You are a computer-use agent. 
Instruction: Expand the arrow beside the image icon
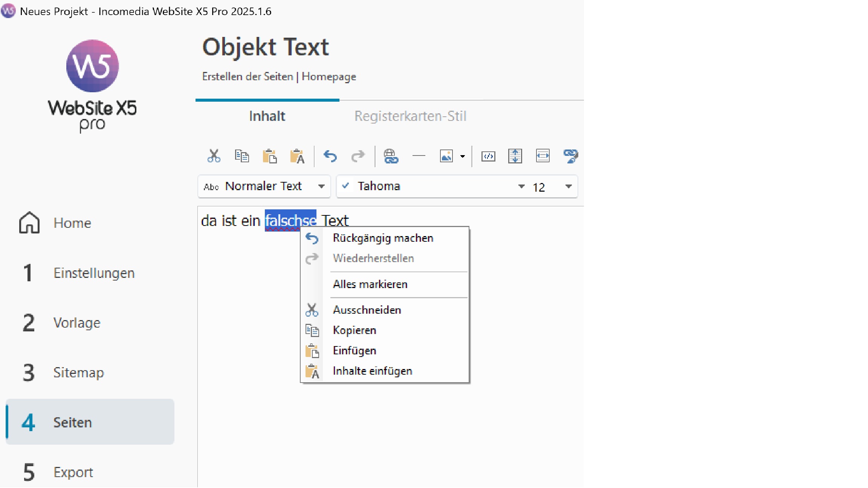click(463, 156)
